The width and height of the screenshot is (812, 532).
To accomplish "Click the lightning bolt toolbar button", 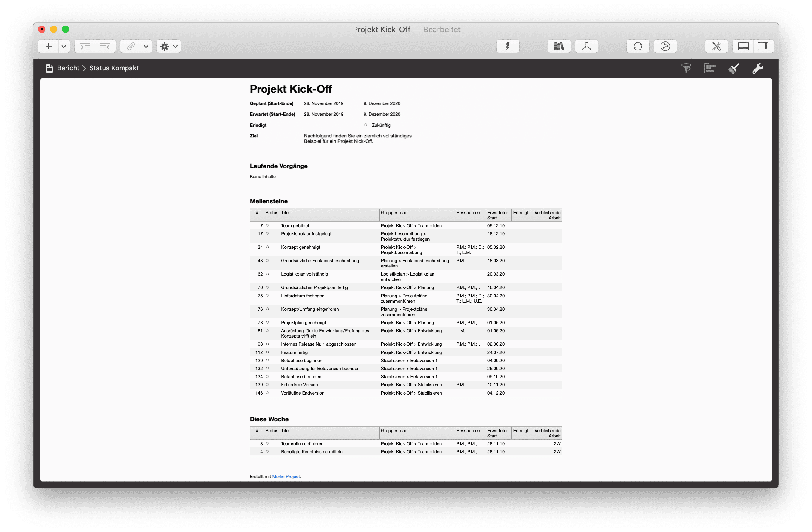I will click(x=508, y=47).
